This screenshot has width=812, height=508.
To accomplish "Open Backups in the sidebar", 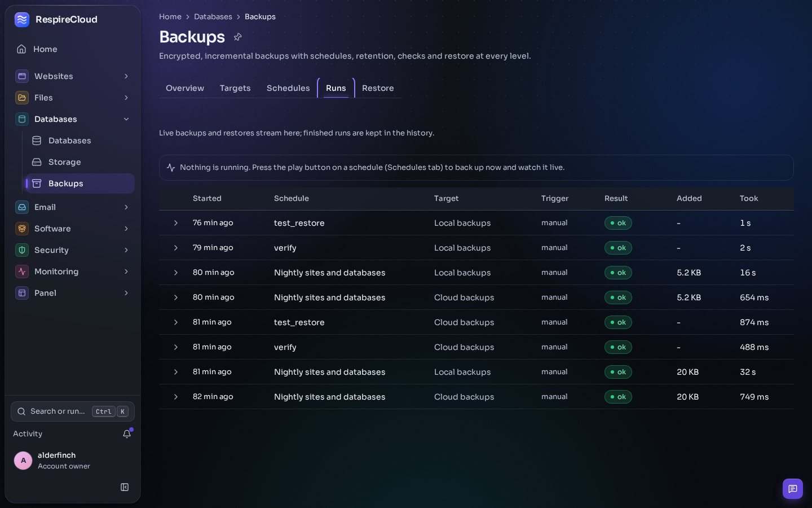I will [x=80, y=183].
